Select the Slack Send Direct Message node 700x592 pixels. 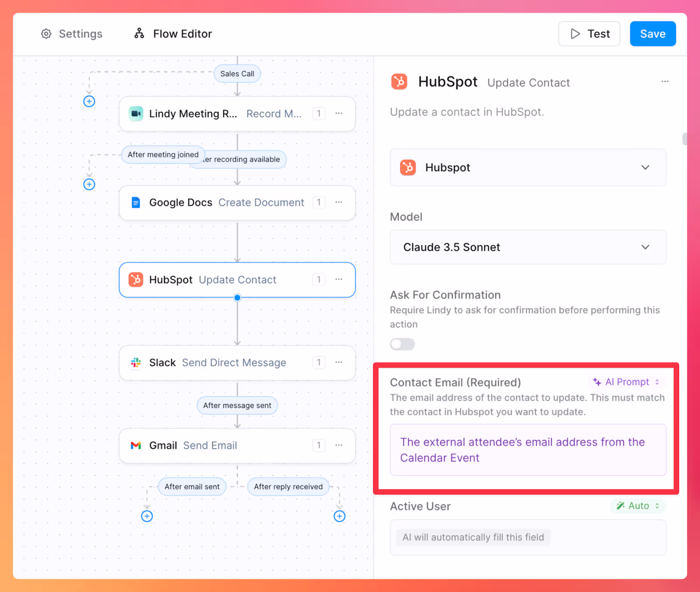pyautogui.click(x=237, y=363)
